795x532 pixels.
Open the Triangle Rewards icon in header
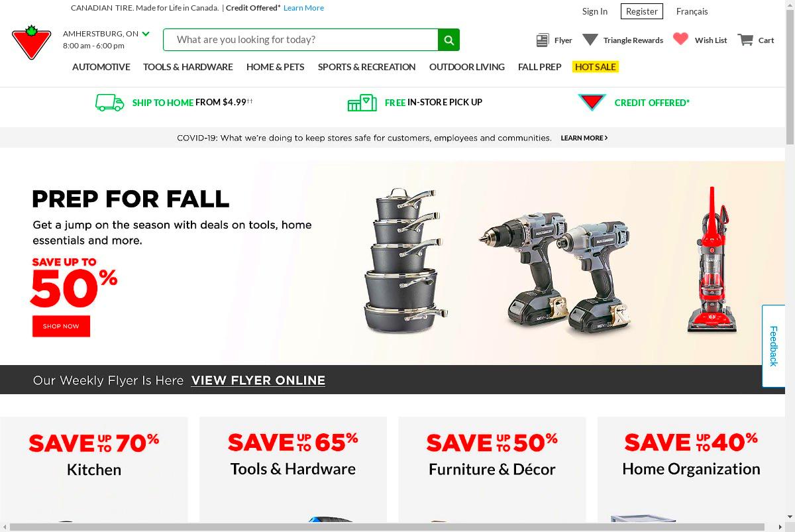590,40
